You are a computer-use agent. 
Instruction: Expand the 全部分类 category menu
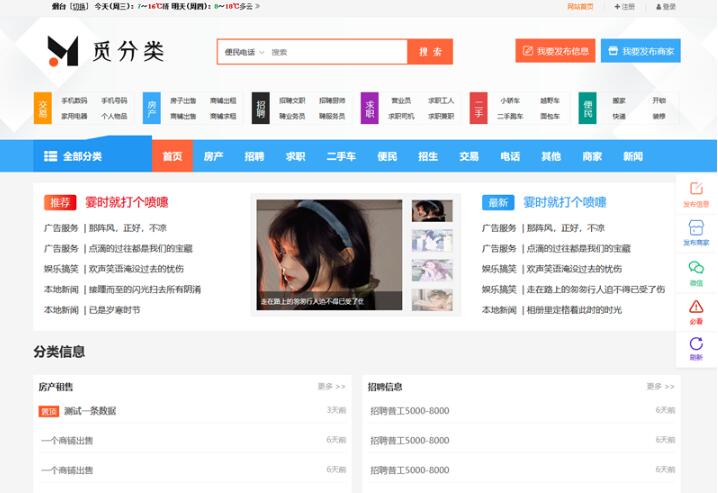[x=92, y=156]
